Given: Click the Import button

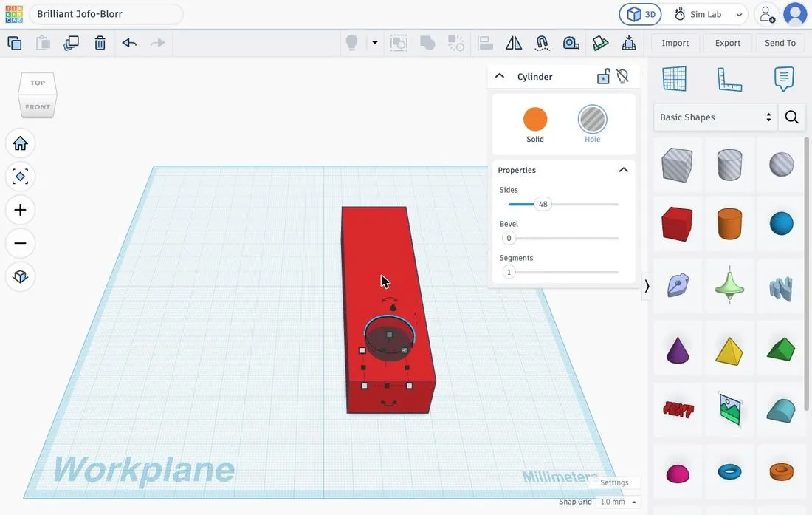Looking at the screenshot, I should [x=675, y=43].
